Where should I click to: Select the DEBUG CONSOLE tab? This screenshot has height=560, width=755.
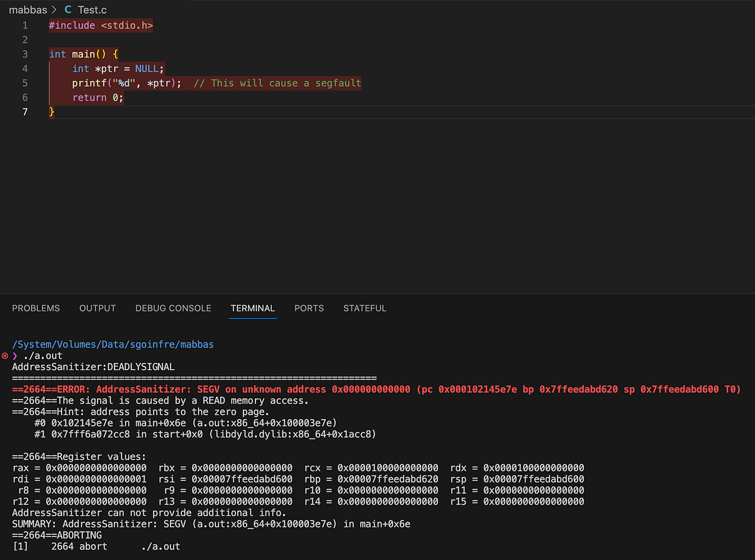[x=173, y=308]
